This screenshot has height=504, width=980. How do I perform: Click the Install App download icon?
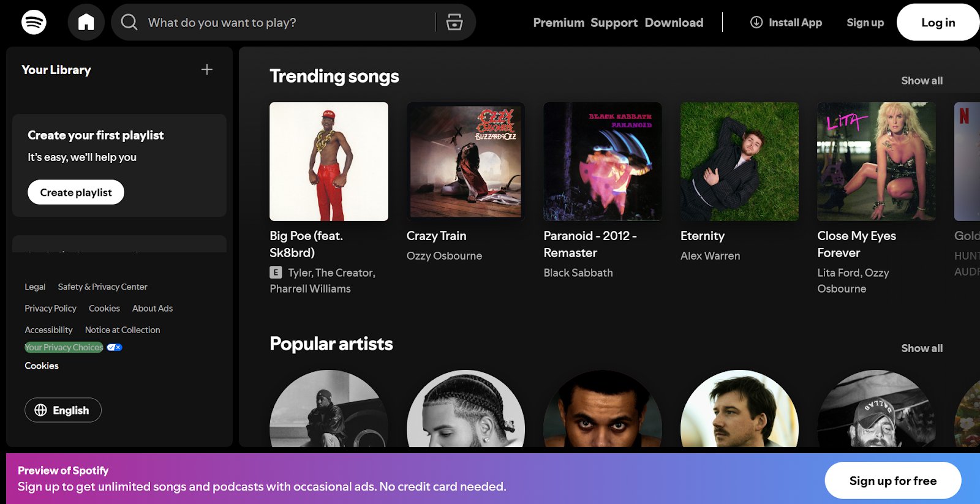pos(756,22)
